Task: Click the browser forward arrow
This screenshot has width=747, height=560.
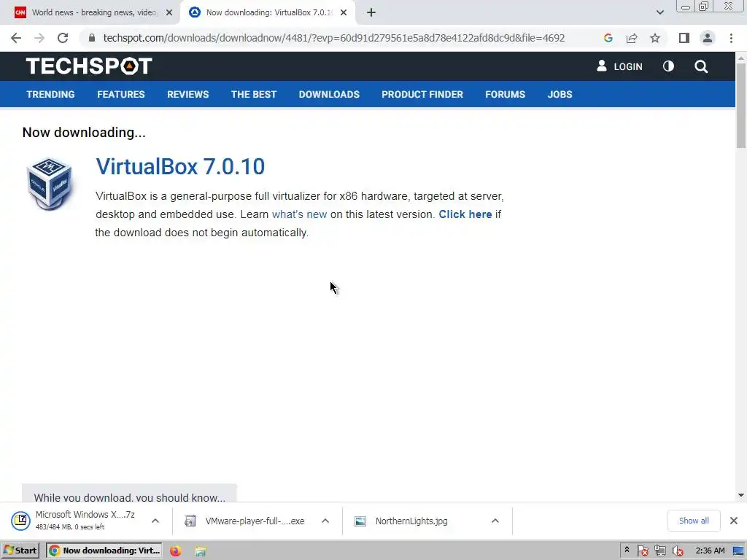Action: [x=39, y=38]
